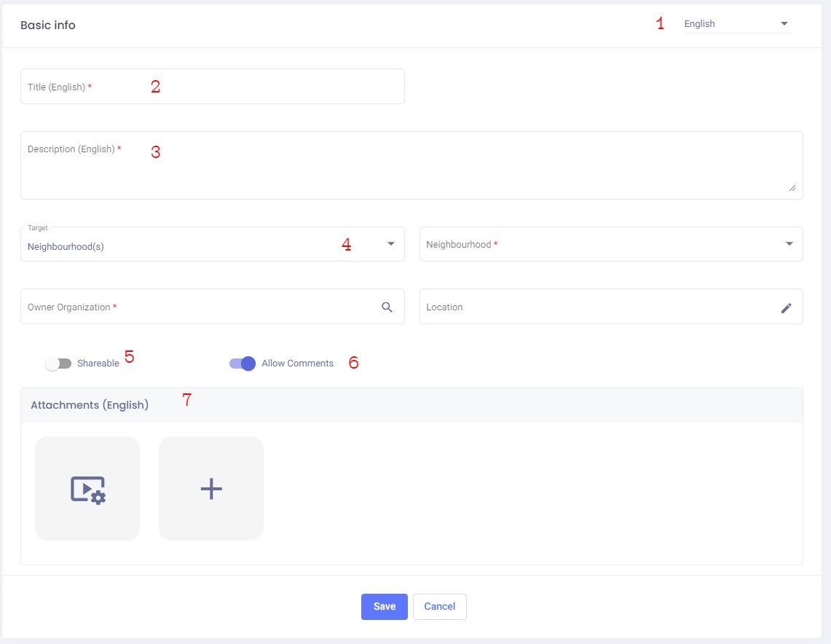Click the Allow Comments label text
831x644 pixels.
point(297,364)
